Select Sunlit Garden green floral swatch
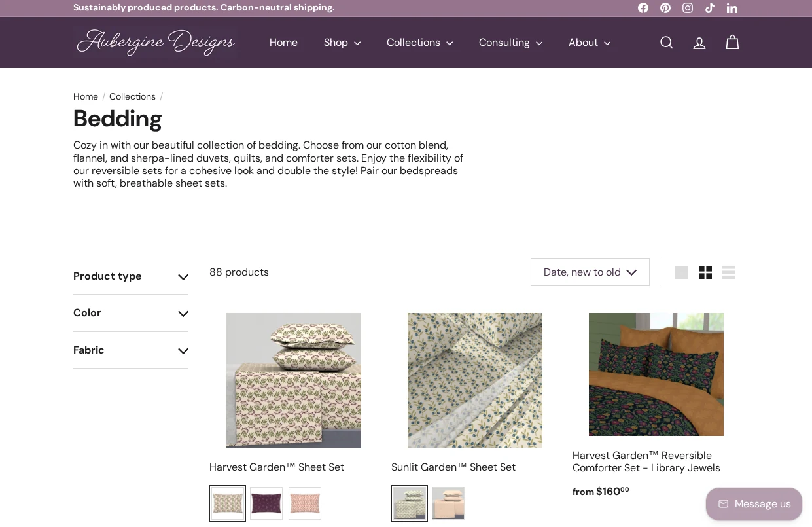Screen dimensions: 812x527 pos(410,503)
